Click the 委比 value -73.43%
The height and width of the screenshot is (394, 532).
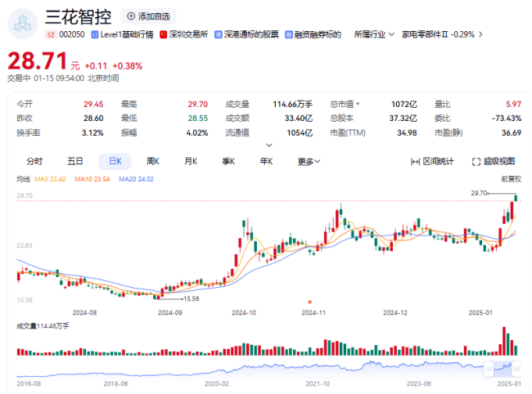pyautogui.click(x=506, y=119)
